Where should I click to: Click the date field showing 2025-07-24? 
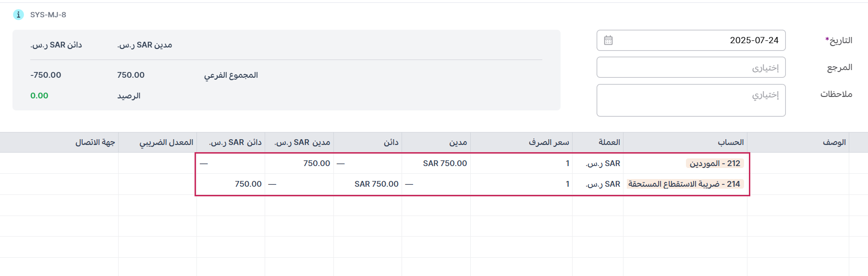[697, 40]
